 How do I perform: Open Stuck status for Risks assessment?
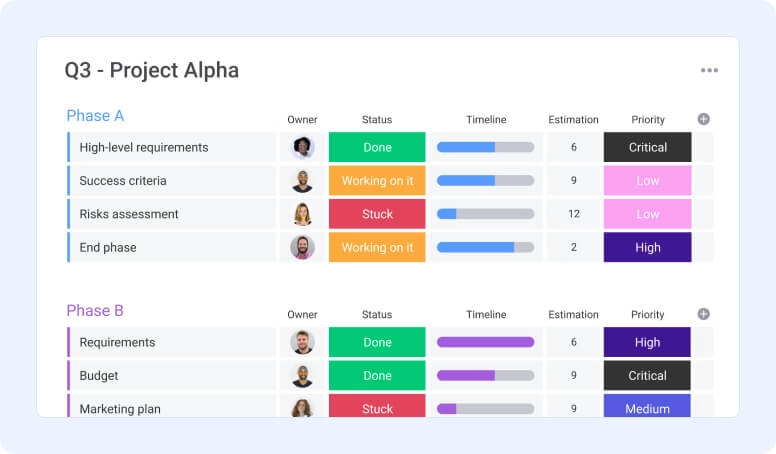point(377,214)
